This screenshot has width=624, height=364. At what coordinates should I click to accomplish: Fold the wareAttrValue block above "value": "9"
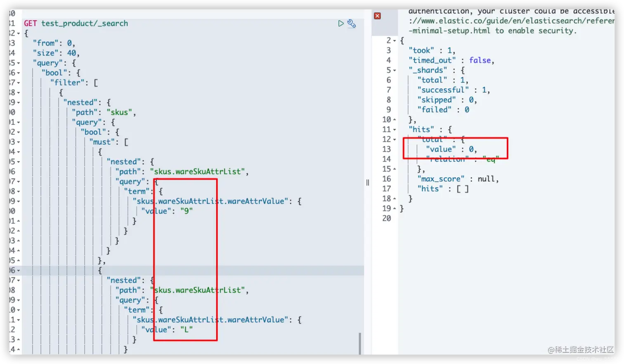(x=19, y=202)
